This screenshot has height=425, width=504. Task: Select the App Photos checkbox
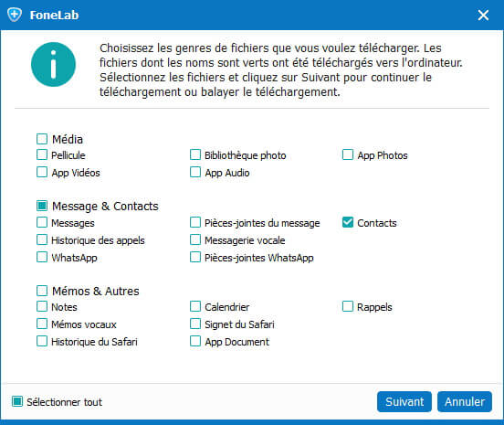pyautogui.click(x=348, y=154)
